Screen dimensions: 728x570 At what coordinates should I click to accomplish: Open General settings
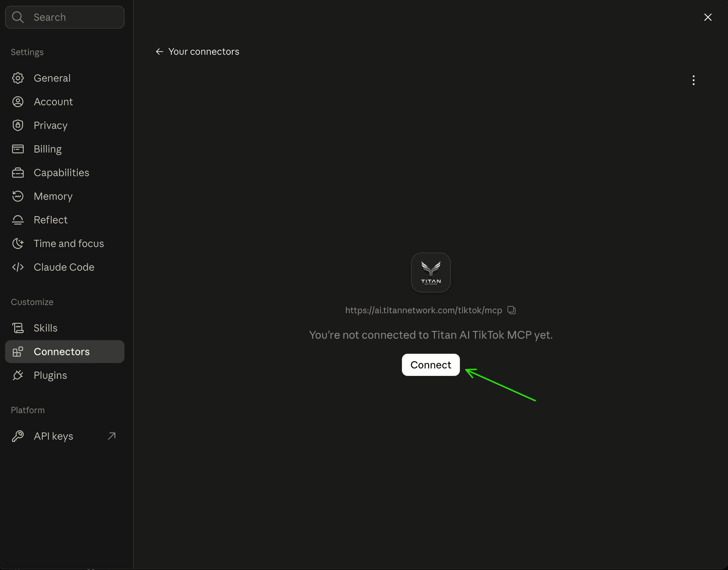65,78
